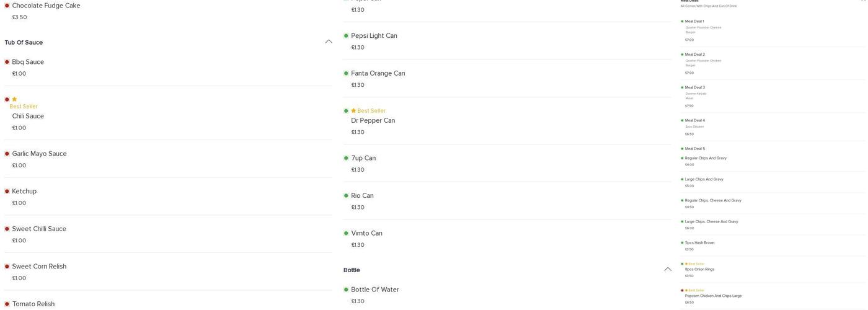Open the Rio Can item
The image size is (868, 310).
[x=362, y=196]
